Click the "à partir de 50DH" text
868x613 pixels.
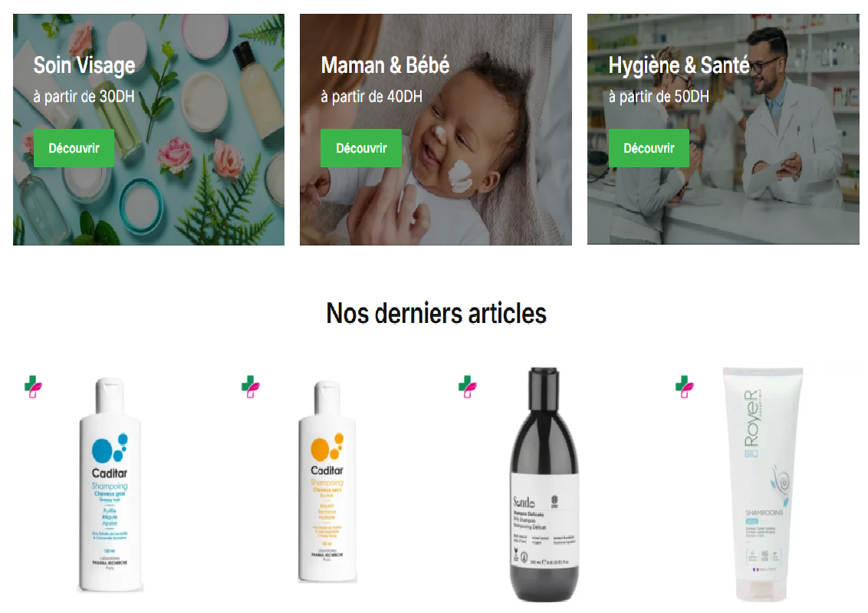[659, 97]
